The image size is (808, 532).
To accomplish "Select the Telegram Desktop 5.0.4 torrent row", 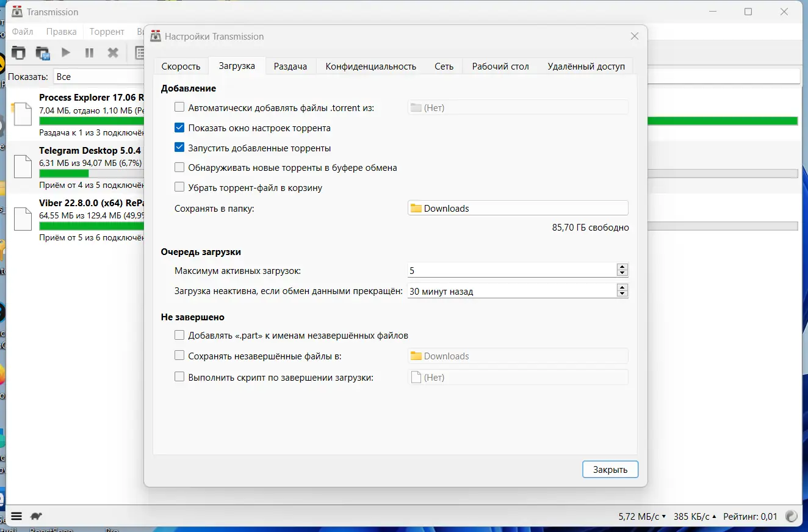I will (x=75, y=167).
